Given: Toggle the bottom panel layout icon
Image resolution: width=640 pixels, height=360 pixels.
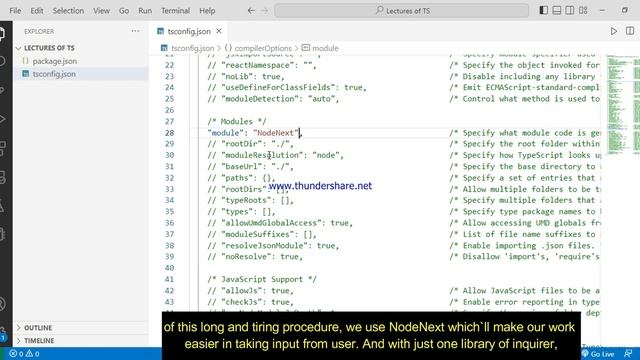Looking at the screenshot, I should point(556,10).
